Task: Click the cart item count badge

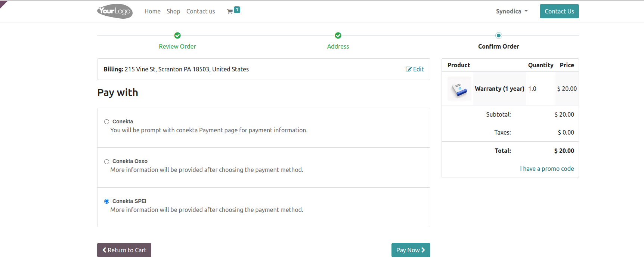Action: pos(237,10)
